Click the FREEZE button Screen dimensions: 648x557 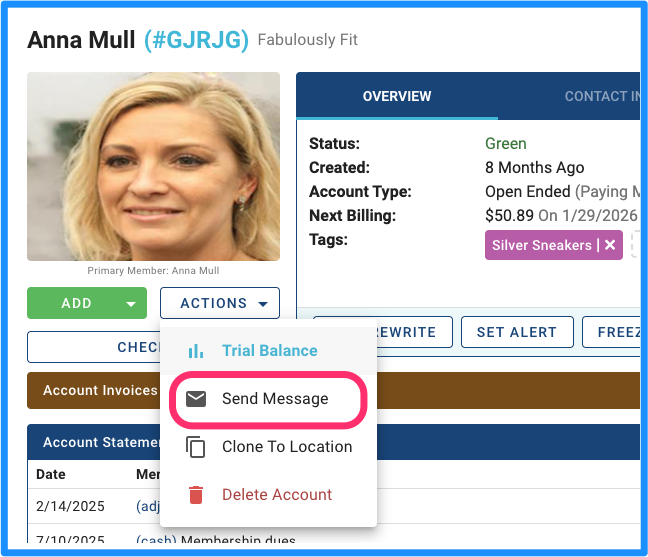coord(612,332)
